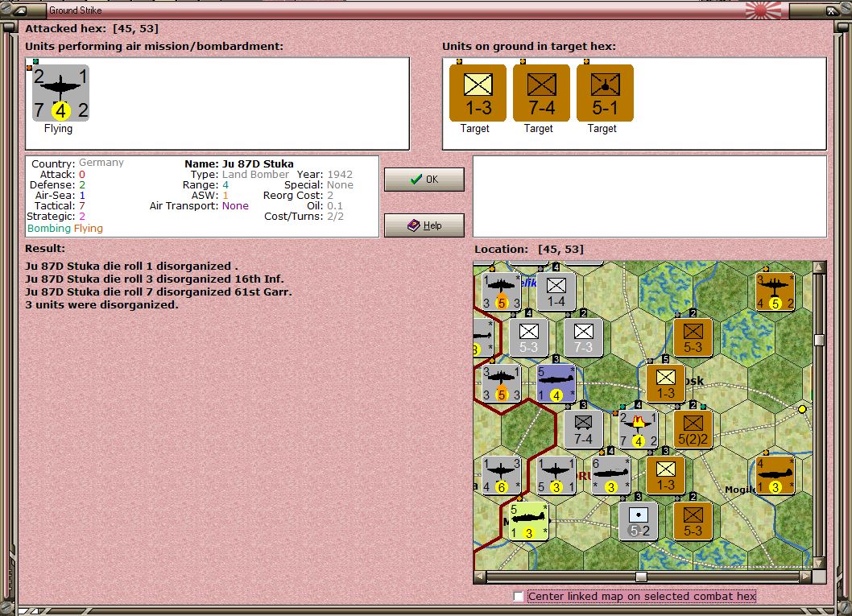Click the map scroll up arrow
852x616 pixels.
pyautogui.click(x=820, y=267)
